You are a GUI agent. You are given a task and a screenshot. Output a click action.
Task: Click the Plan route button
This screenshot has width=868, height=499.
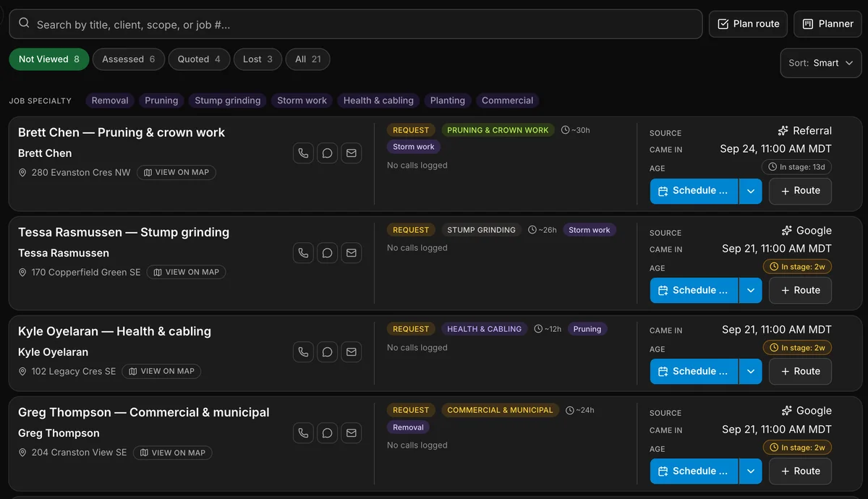click(748, 24)
